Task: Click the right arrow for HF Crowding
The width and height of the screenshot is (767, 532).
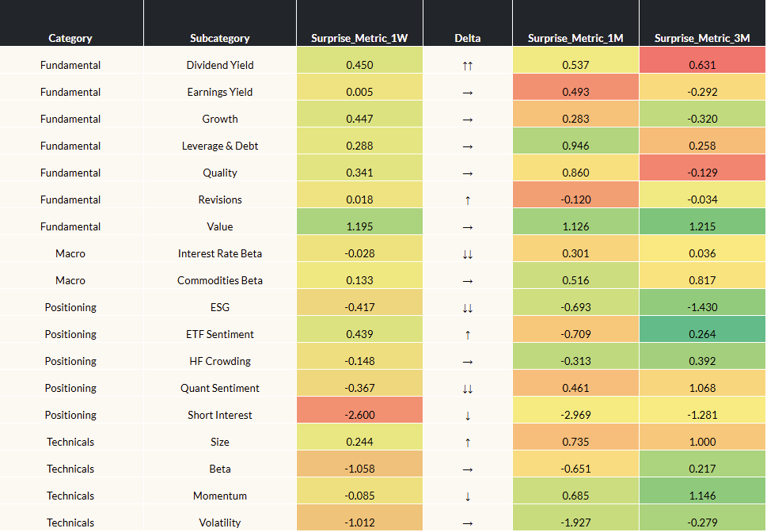Action: pos(468,362)
